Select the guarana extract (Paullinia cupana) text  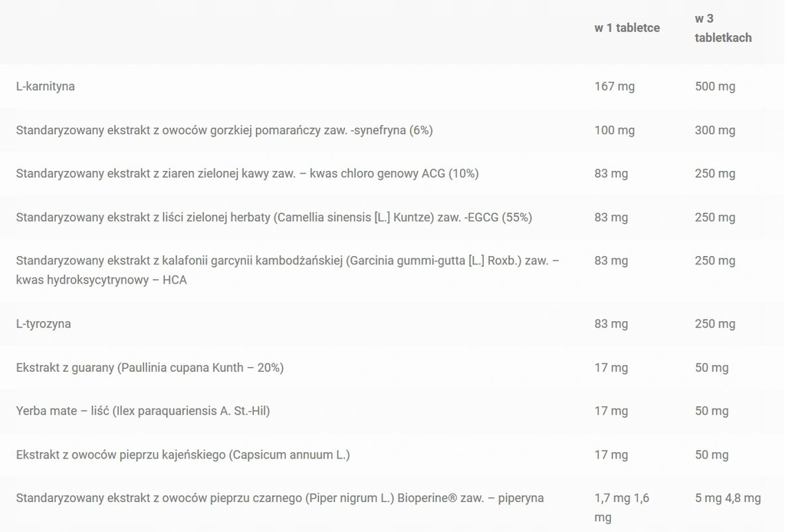(149, 368)
